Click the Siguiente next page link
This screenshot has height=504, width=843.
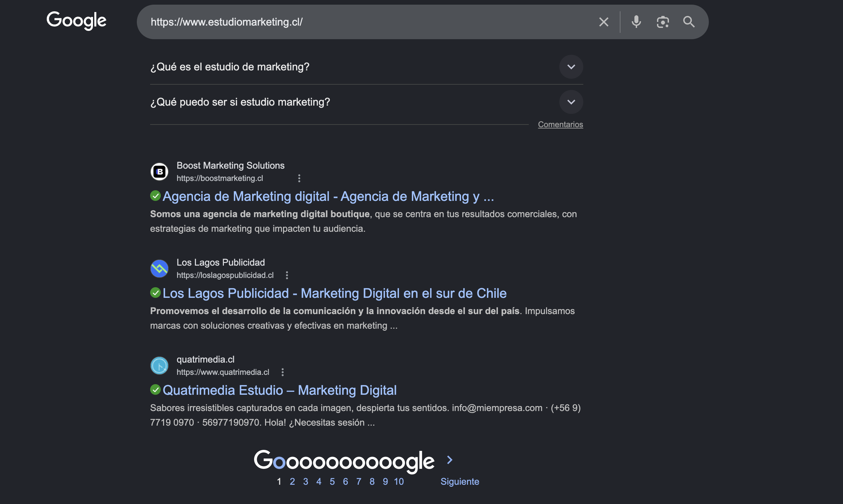coord(460,481)
